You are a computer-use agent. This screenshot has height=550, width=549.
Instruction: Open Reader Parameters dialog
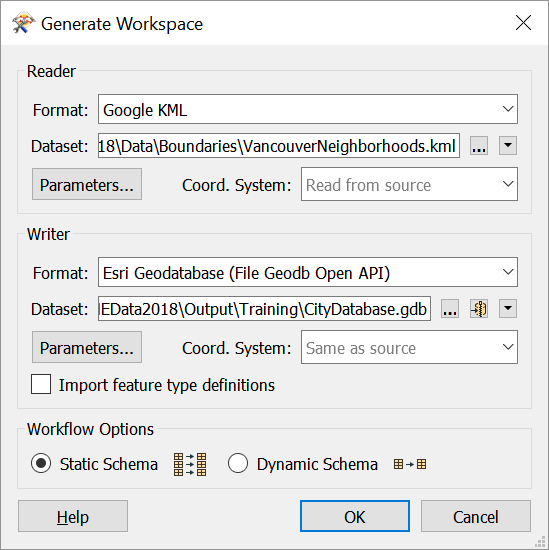click(x=87, y=184)
